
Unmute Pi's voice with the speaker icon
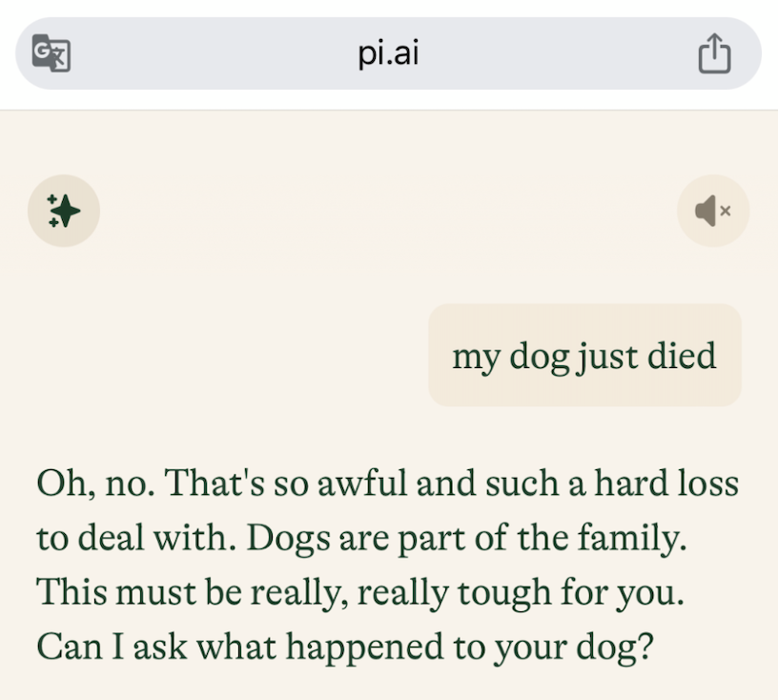coord(713,211)
